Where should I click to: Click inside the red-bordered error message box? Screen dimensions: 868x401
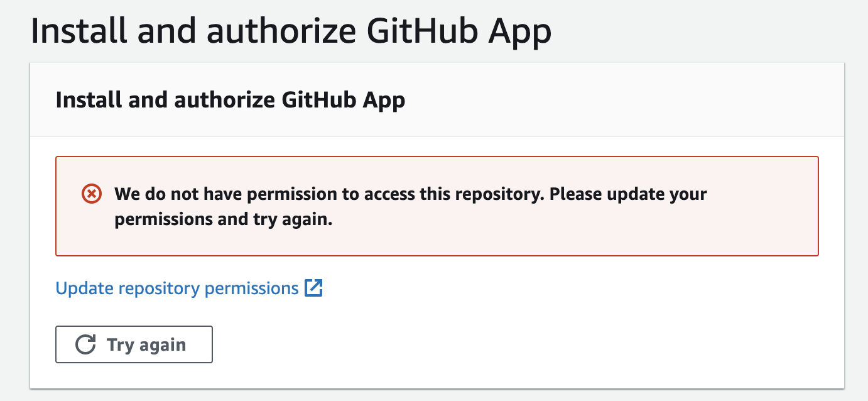click(x=437, y=206)
